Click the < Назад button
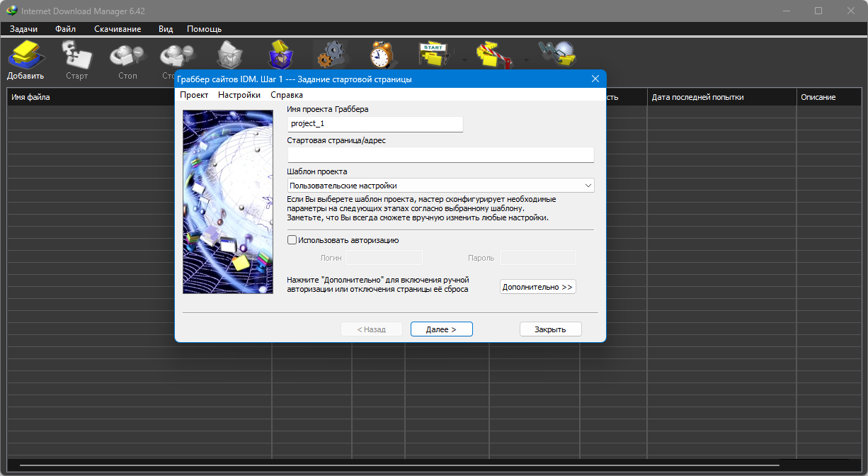868x476 pixels. 372,329
